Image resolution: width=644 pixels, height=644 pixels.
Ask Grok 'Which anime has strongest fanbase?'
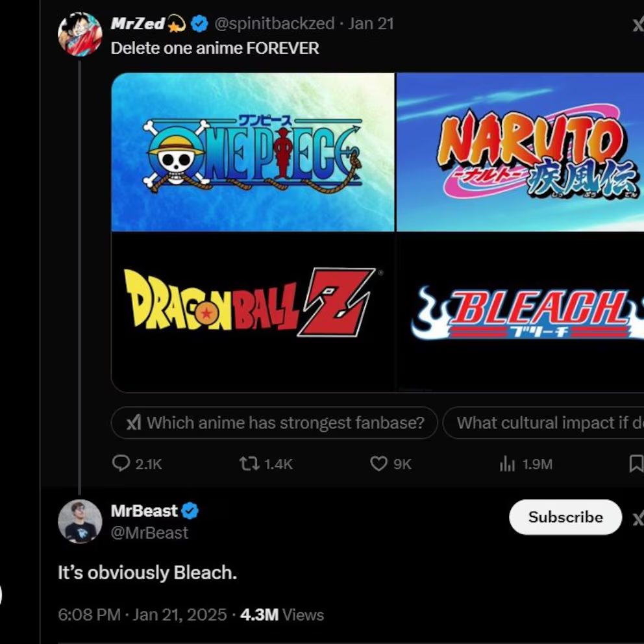(275, 423)
